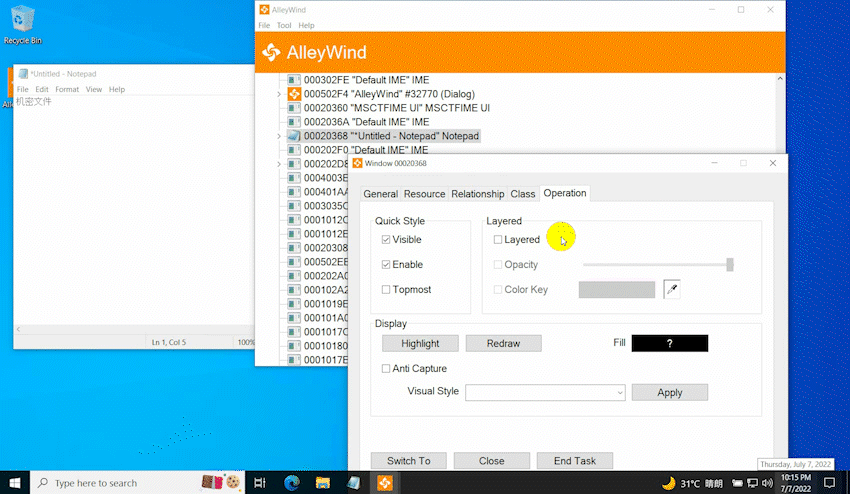Toggle the Color Key checkbox
Viewport: 850px width, 494px height.
pos(498,290)
